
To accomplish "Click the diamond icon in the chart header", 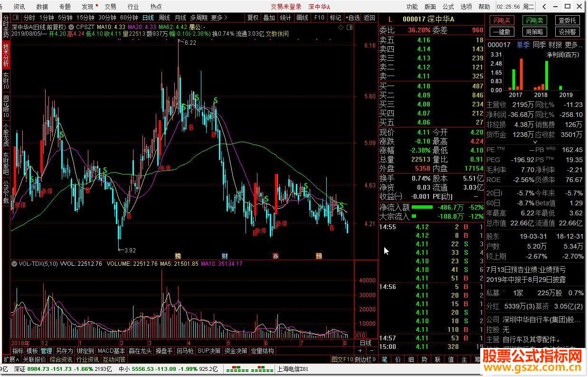I will tap(341, 27).
